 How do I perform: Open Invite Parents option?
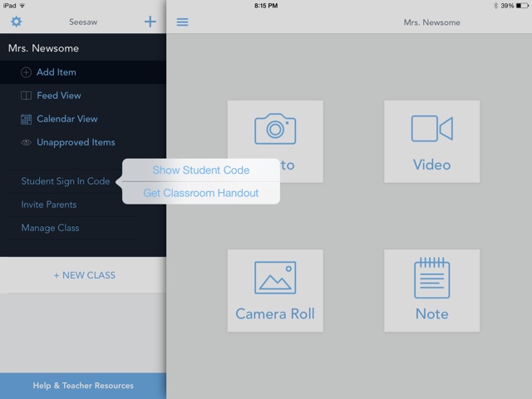(x=49, y=204)
